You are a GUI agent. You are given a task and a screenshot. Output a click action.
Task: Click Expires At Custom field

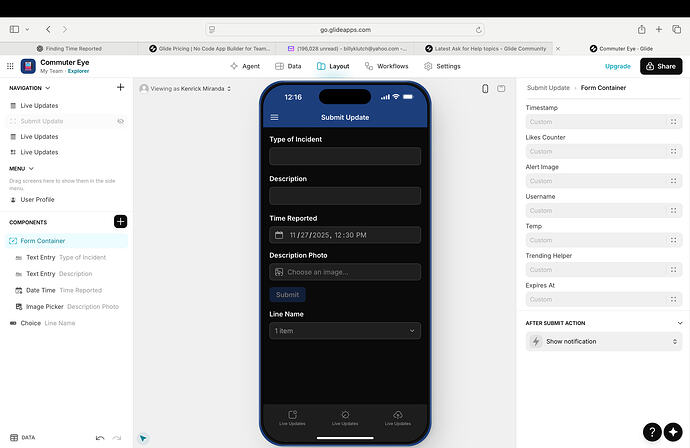603,299
